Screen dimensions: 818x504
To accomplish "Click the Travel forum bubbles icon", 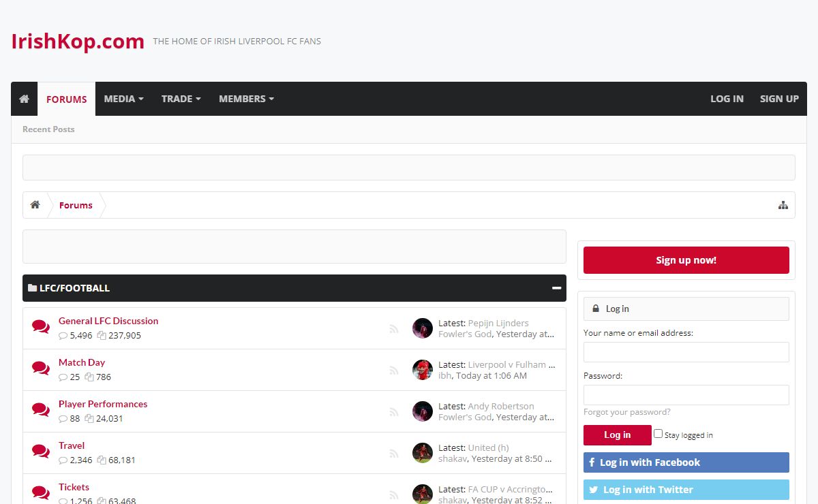I will tap(41, 452).
